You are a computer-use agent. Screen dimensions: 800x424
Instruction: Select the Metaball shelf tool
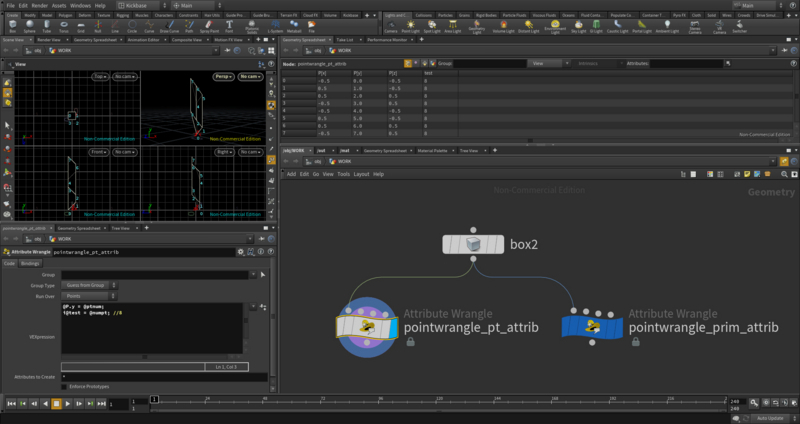coord(294,26)
